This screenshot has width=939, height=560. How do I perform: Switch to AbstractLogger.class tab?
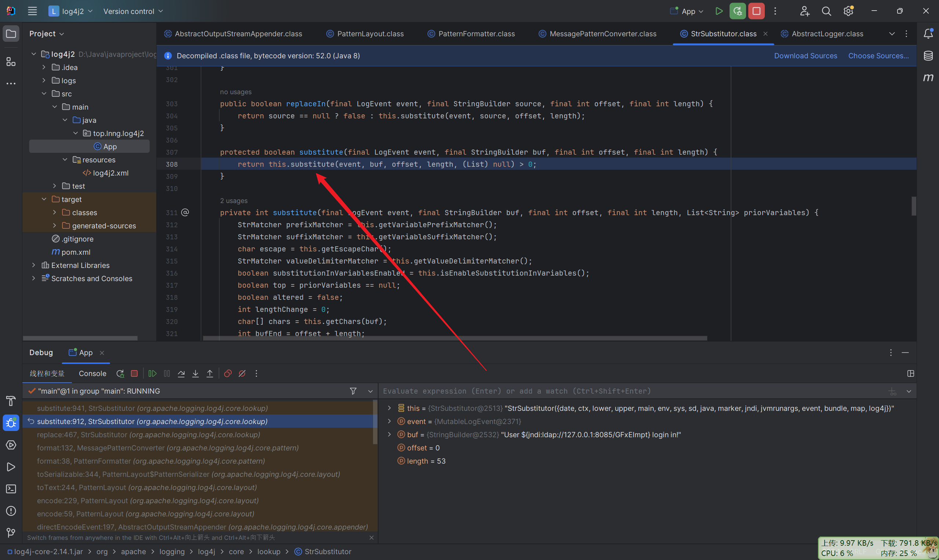click(822, 34)
